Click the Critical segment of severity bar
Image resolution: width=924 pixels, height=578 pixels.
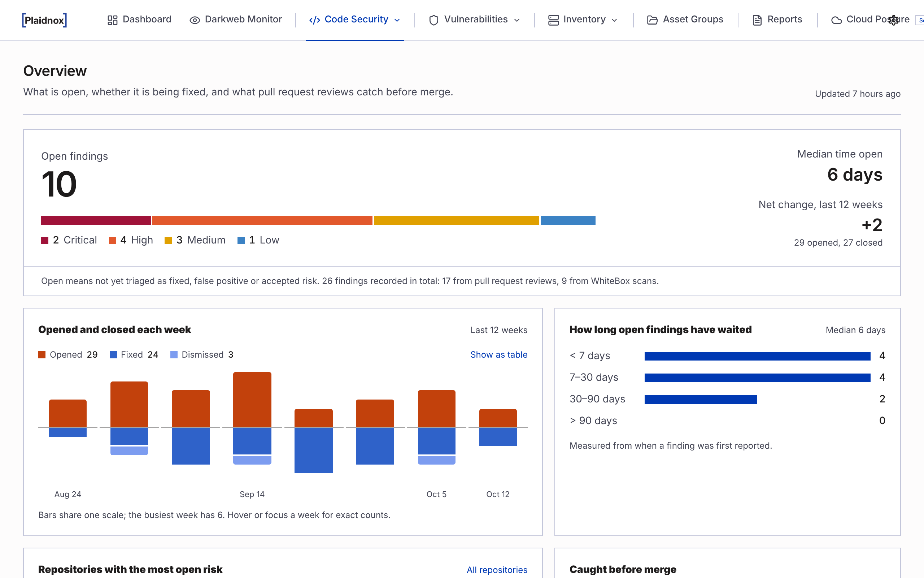click(96, 220)
